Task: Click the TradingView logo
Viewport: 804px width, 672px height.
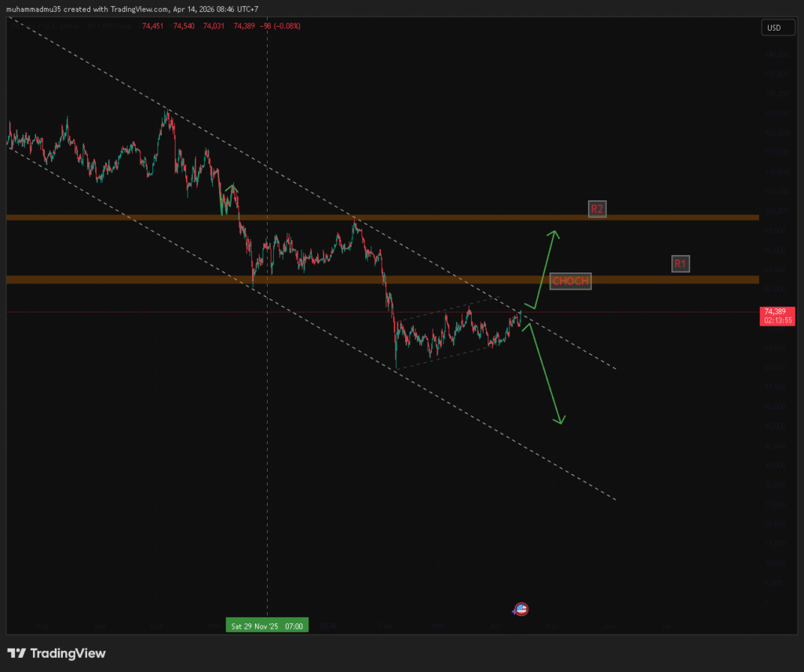Action: click(x=57, y=653)
